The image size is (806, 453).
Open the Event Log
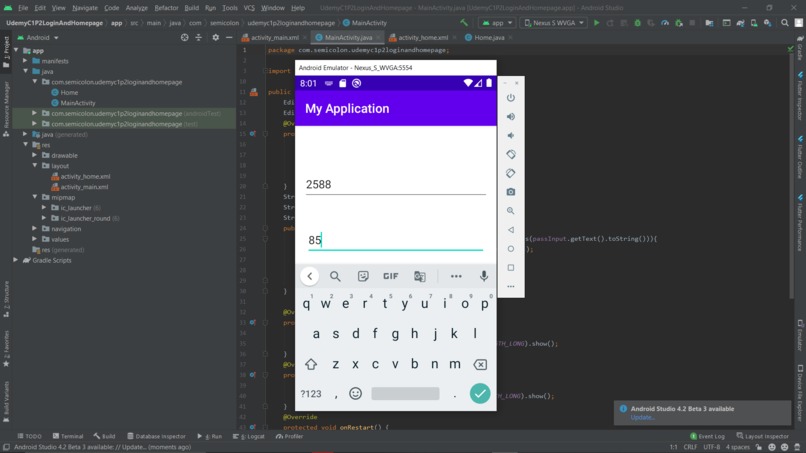click(x=708, y=436)
